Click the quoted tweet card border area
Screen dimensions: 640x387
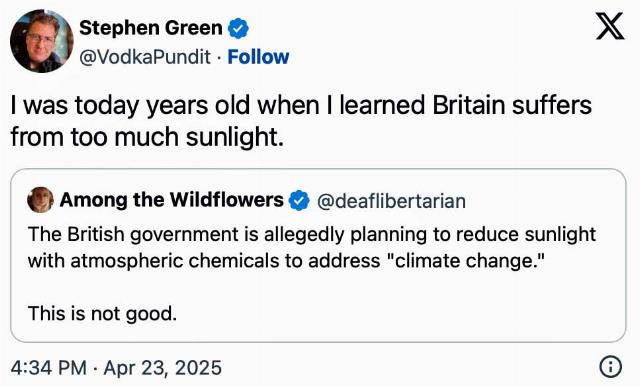coord(318,256)
